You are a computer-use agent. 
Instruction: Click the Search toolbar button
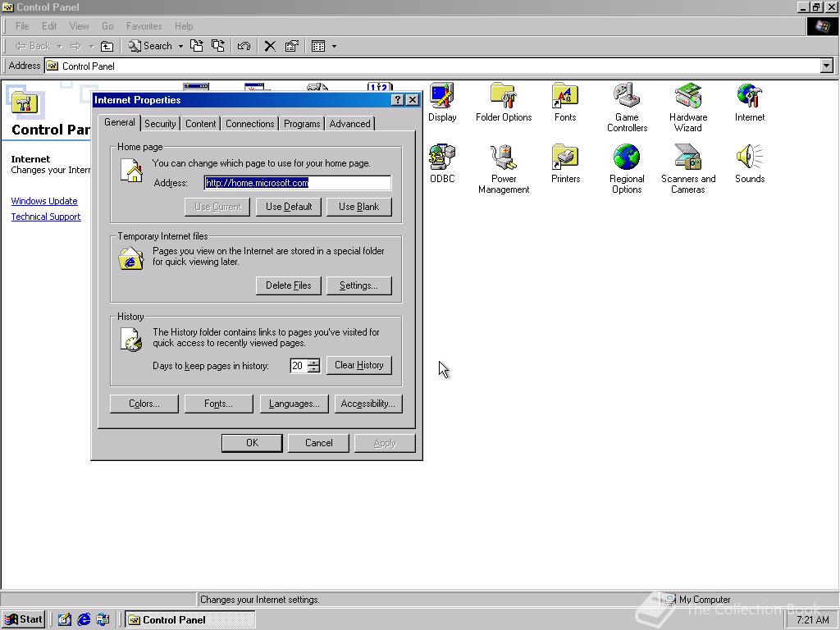150,46
